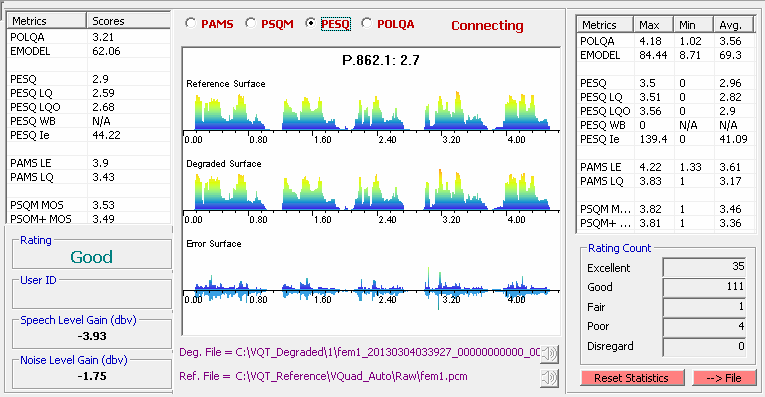Click POLQA average value 3.56

click(730, 41)
